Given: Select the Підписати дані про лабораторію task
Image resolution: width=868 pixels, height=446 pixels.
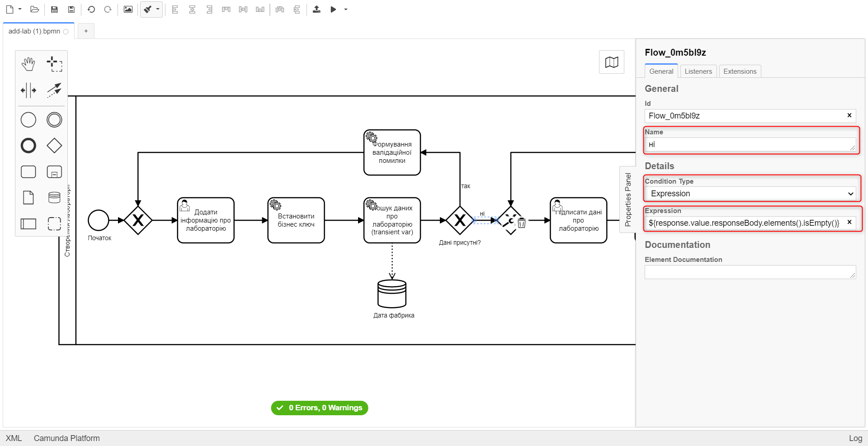Looking at the screenshot, I should tap(579, 220).
